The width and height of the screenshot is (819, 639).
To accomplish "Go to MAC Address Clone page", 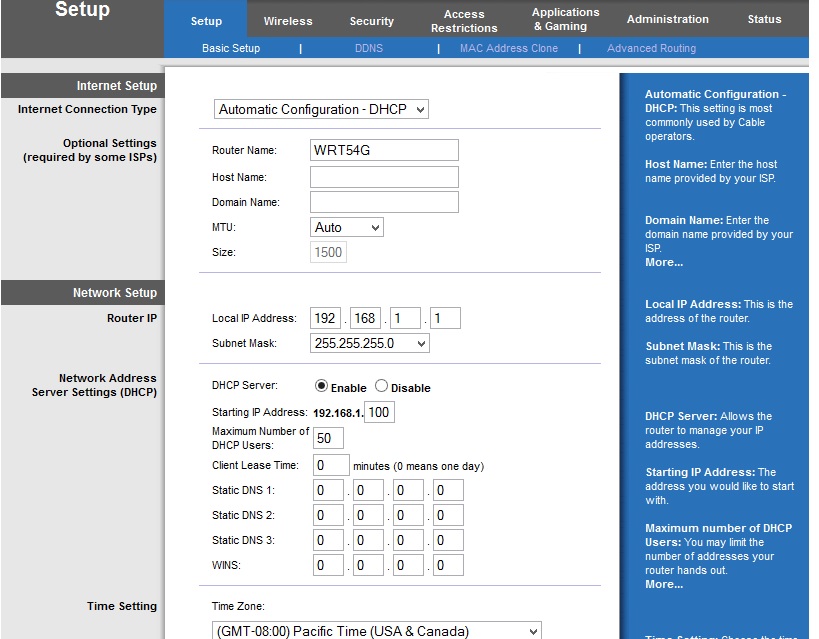I will click(x=509, y=48).
